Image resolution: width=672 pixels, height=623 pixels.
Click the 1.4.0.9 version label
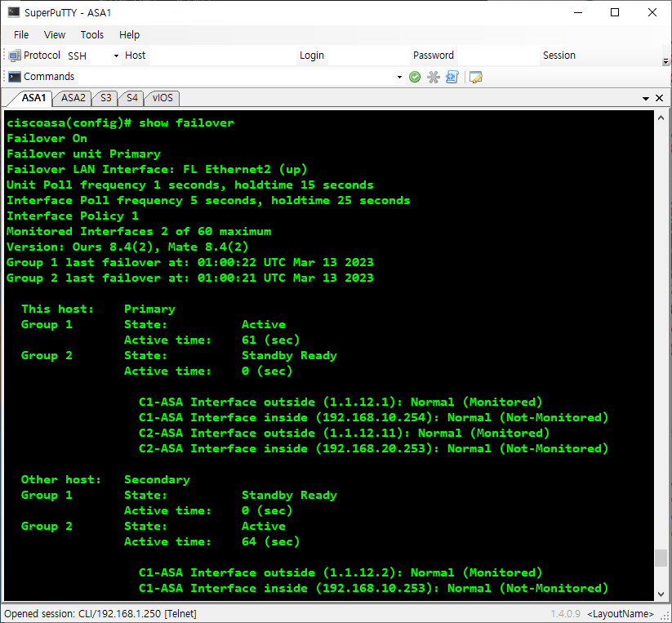(565, 613)
